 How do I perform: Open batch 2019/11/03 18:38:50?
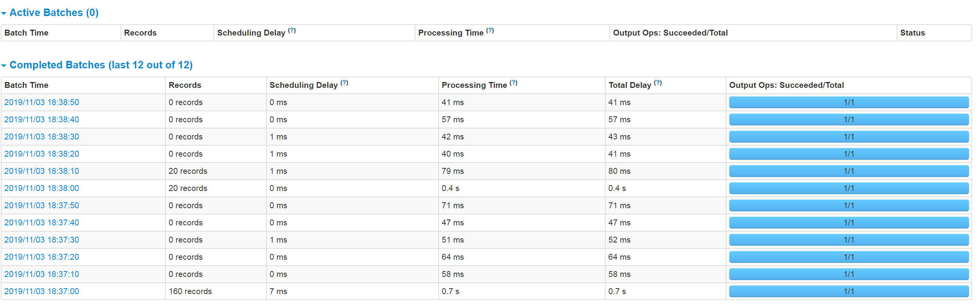click(x=42, y=102)
